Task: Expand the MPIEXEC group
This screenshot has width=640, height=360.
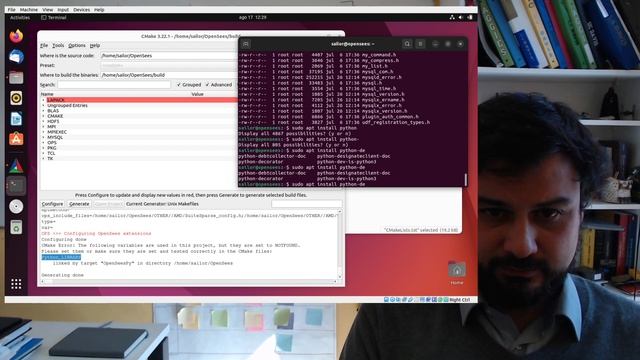Action: pyautogui.click(x=43, y=132)
